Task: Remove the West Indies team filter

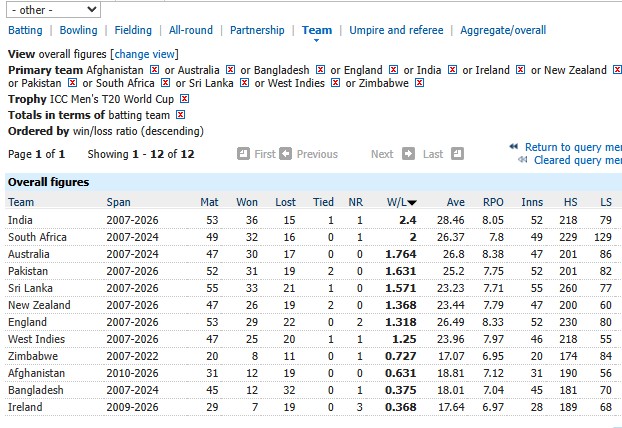Action: pos(335,82)
